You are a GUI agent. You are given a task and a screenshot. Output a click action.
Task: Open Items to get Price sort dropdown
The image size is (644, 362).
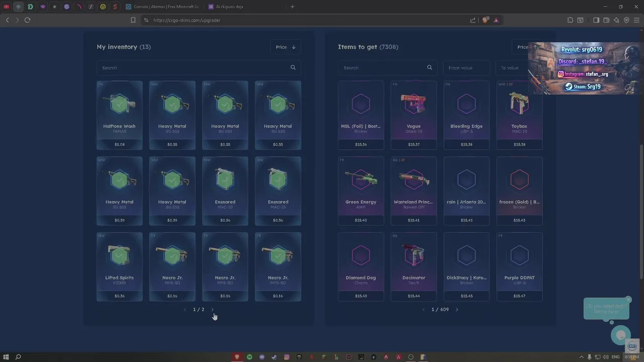click(527, 47)
